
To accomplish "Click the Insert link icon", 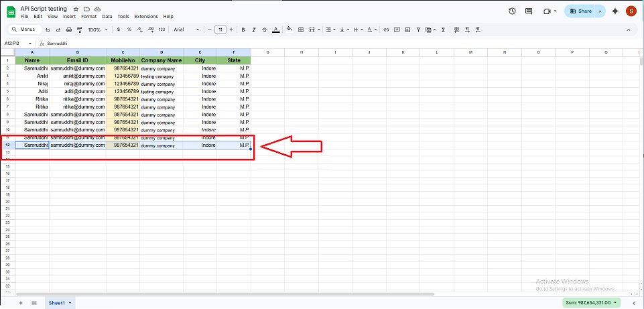I will (x=386, y=29).
